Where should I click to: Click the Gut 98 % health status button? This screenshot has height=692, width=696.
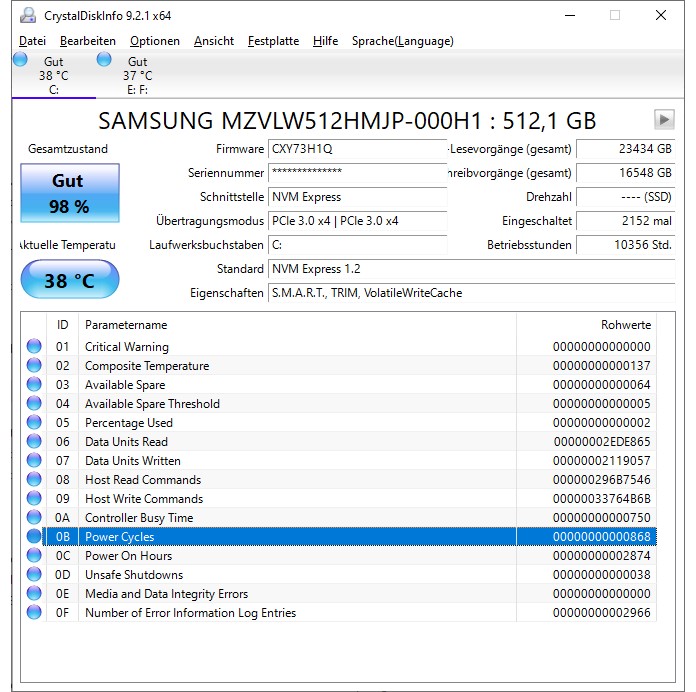click(x=70, y=193)
